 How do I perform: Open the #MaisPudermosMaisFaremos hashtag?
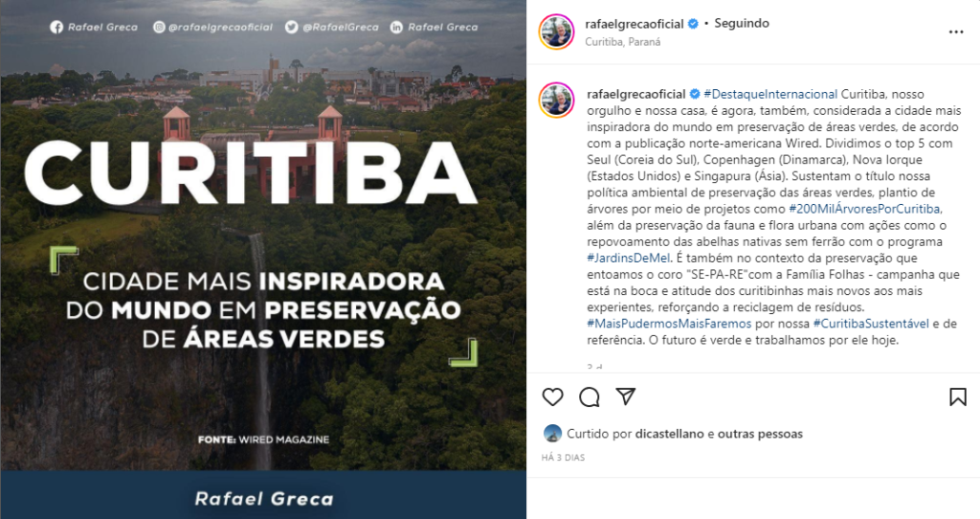pyautogui.click(x=669, y=324)
